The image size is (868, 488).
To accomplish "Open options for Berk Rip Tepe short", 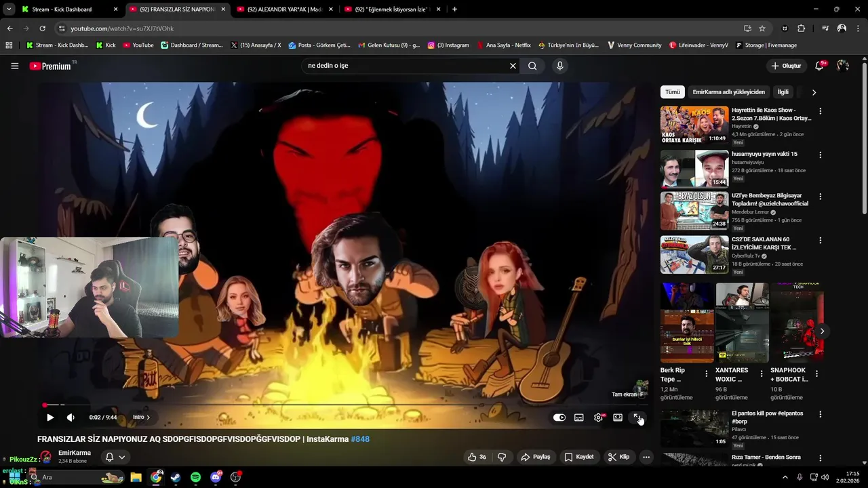I will 707,373.
